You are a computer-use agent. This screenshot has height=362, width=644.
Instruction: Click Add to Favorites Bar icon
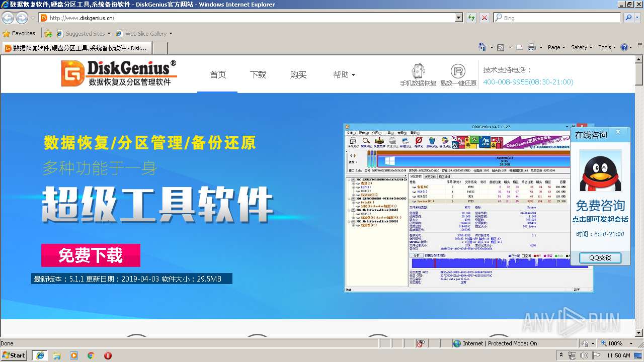[48, 34]
